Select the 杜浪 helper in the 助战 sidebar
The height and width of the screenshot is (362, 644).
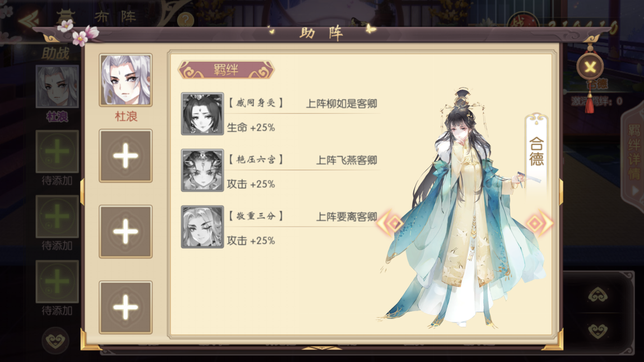click(x=57, y=86)
